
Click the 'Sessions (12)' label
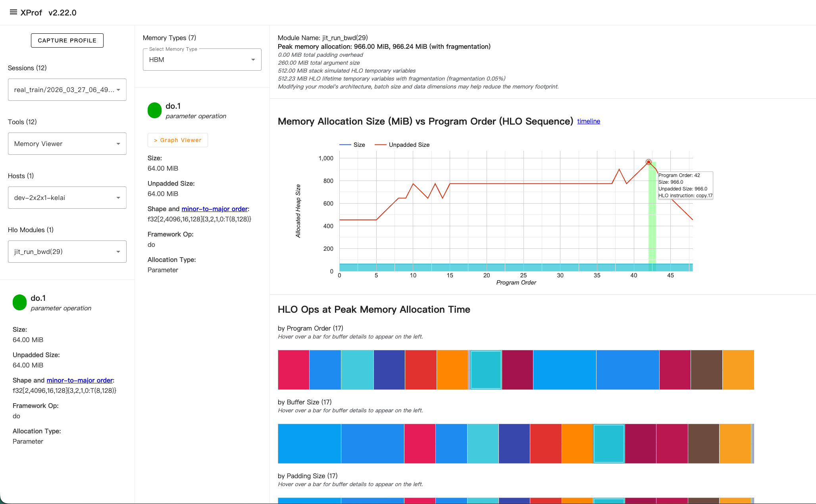(x=27, y=68)
